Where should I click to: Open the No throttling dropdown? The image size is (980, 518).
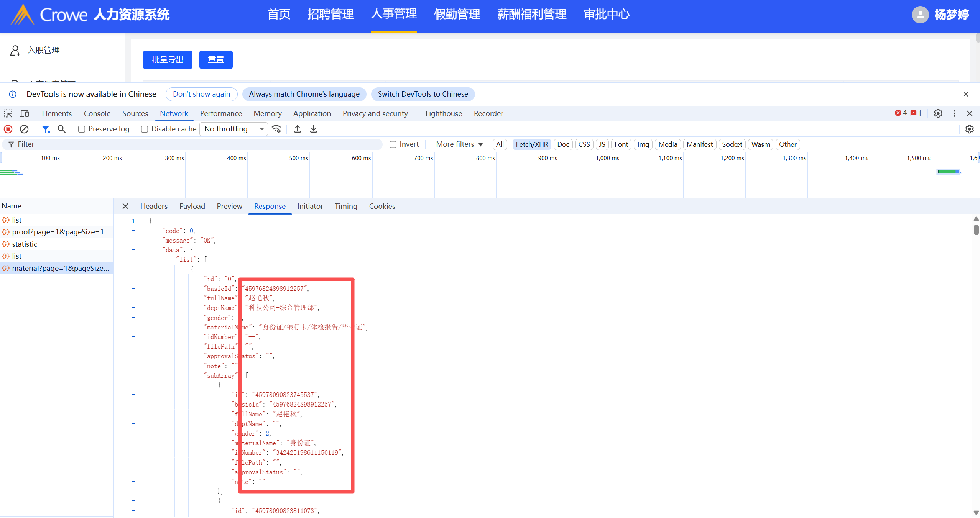(233, 129)
